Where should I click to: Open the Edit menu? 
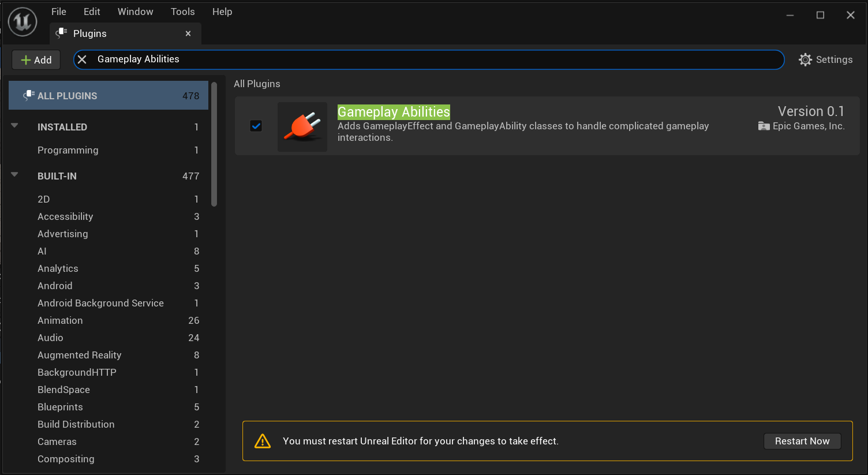pyautogui.click(x=92, y=12)
